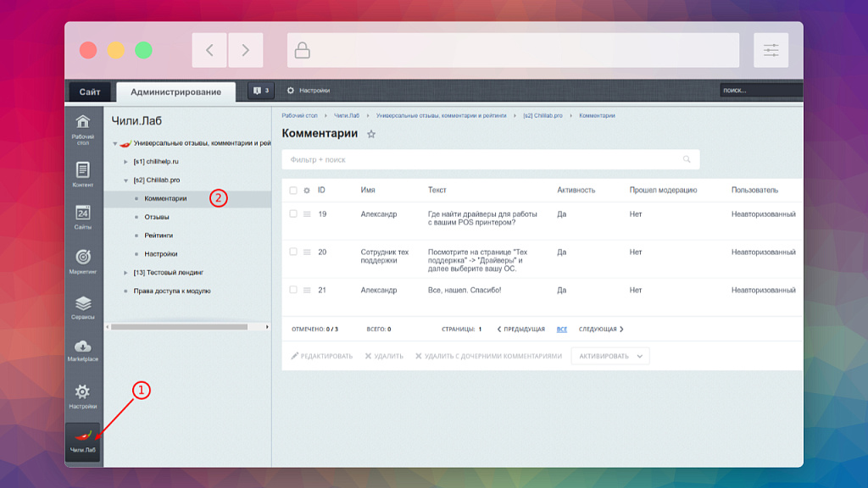Viewport: 868px width, 488px height.
Task: Switch to the Сайт tab
Action: point(90,91)
